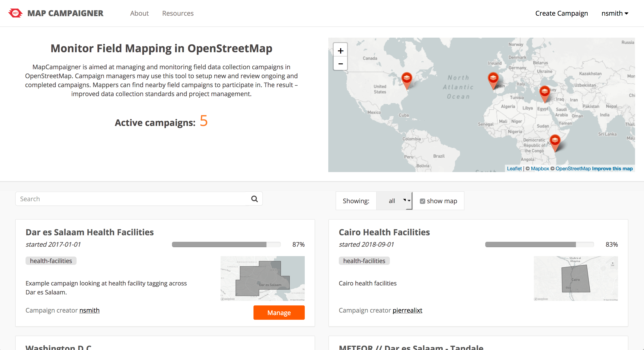Open creator profile pierrealixt
This screenshot has width=644, height=350.
[x=407, y=310]
